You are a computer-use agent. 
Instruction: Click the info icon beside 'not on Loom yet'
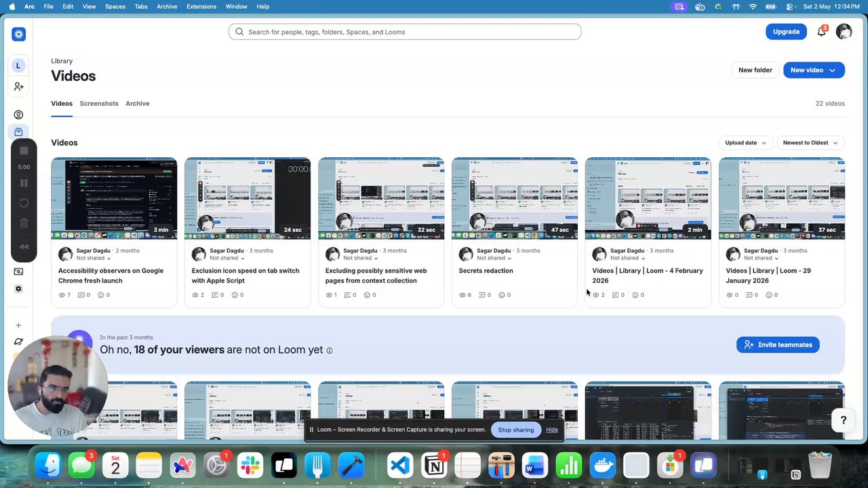click(x=330, y=350)
